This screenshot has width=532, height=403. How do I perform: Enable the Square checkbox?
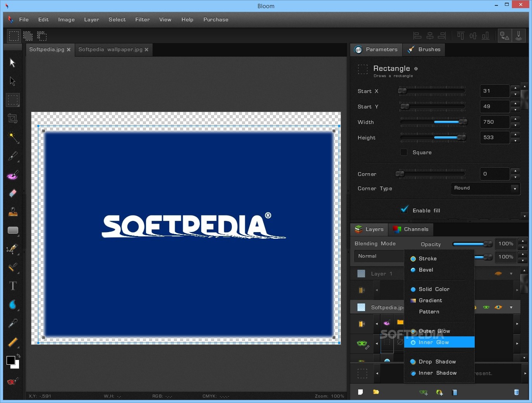404,152
